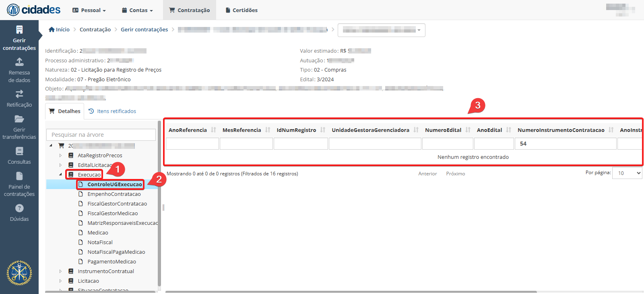The image size is (644, 294).
Task: Collapse the Execucao tree node
Action: [60, 175]
